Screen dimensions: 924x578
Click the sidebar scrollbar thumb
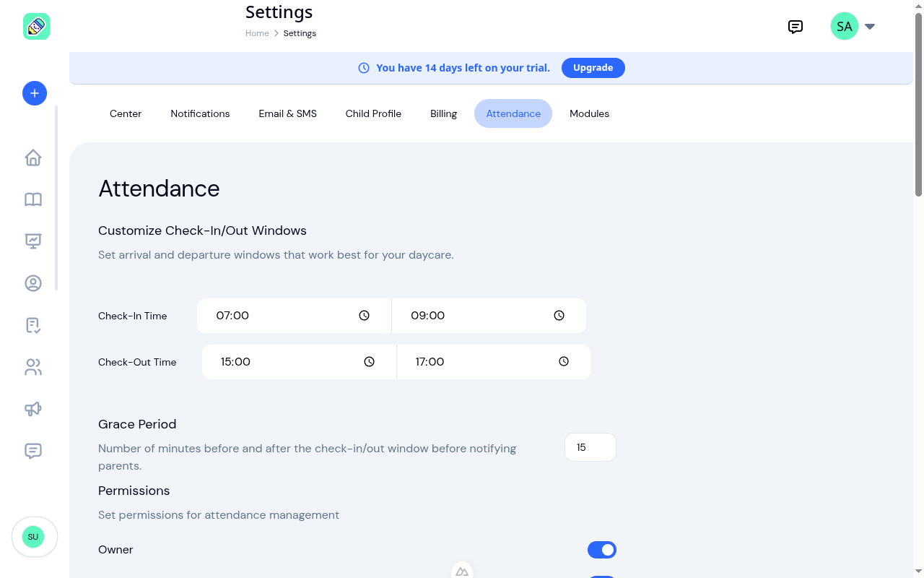(56, 198)
